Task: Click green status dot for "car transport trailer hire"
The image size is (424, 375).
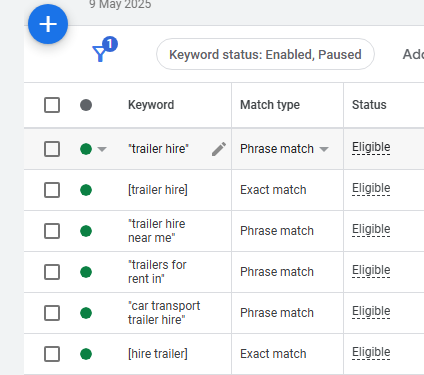Action: click(86, 313)
